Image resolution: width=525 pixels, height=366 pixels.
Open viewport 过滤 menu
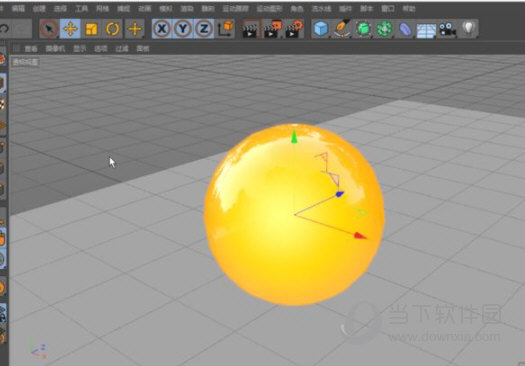point(122,49)
